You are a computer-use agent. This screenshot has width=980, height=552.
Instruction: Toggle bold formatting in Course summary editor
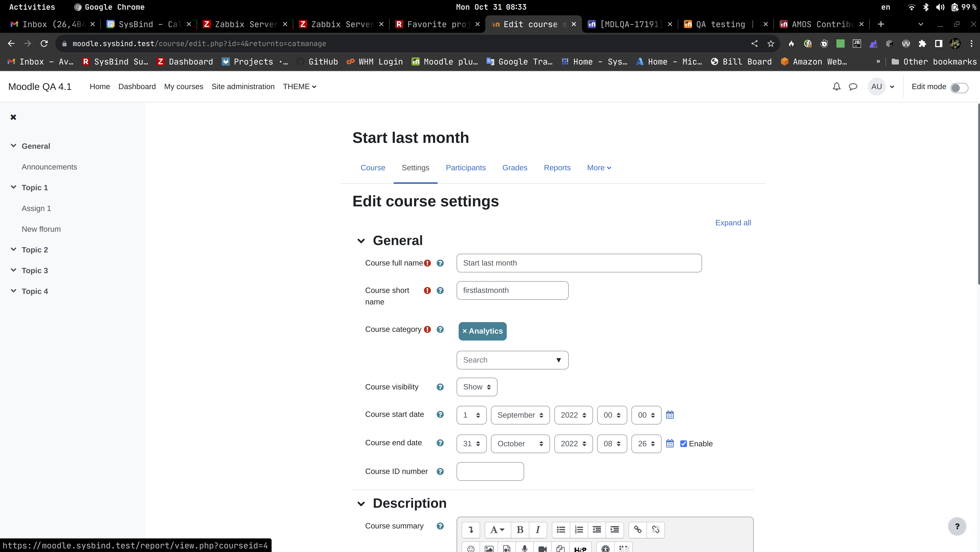click(x=520, y=529)
